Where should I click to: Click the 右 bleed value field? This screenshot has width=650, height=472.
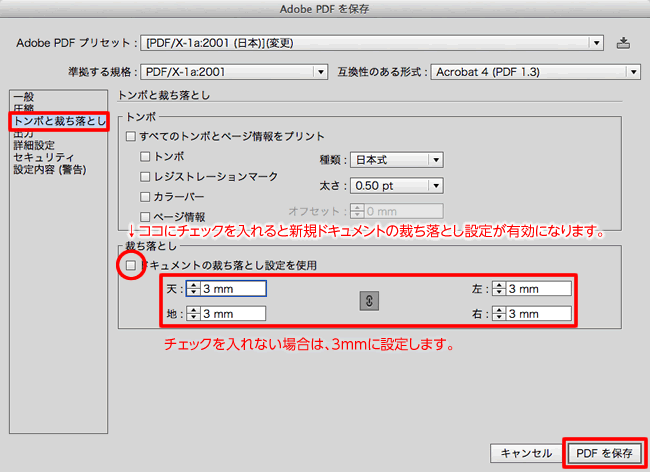click(539, 314)
